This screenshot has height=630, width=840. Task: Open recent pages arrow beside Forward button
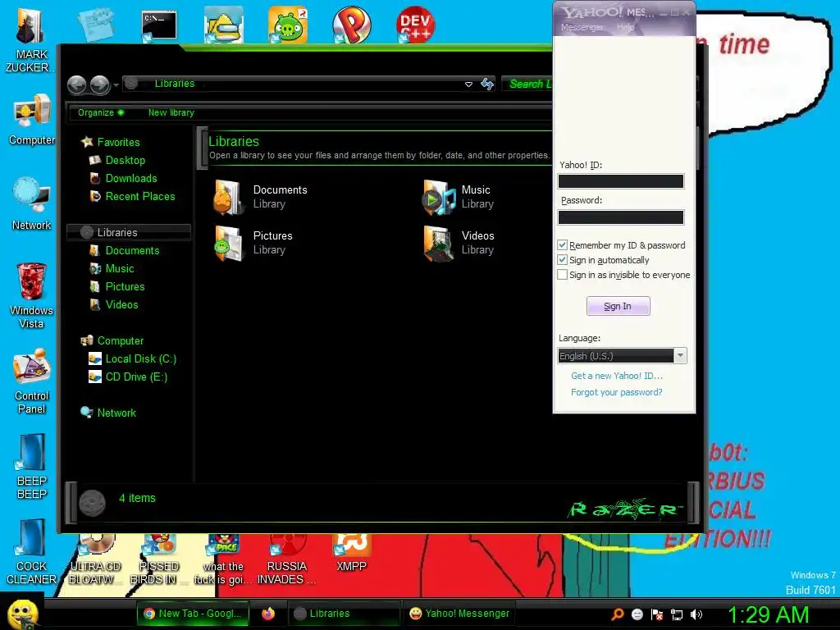click(116, 85)
